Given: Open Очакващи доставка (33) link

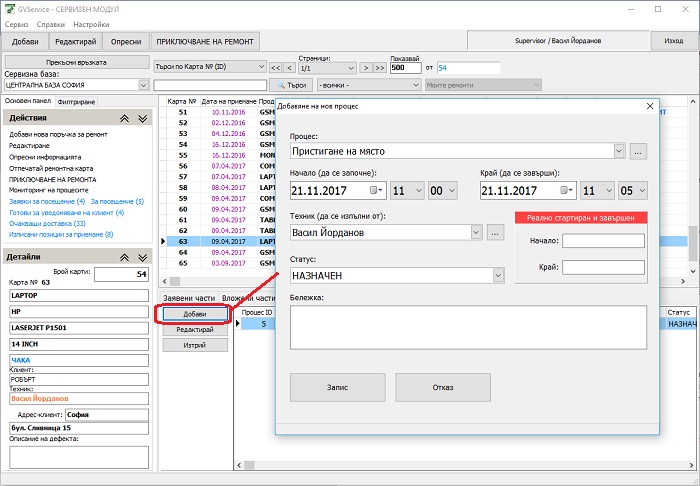Looking at the screenshot, I should (47, 223).
